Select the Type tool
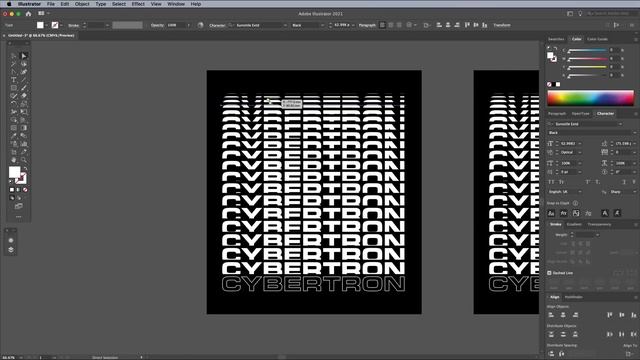 pos(13,80)
